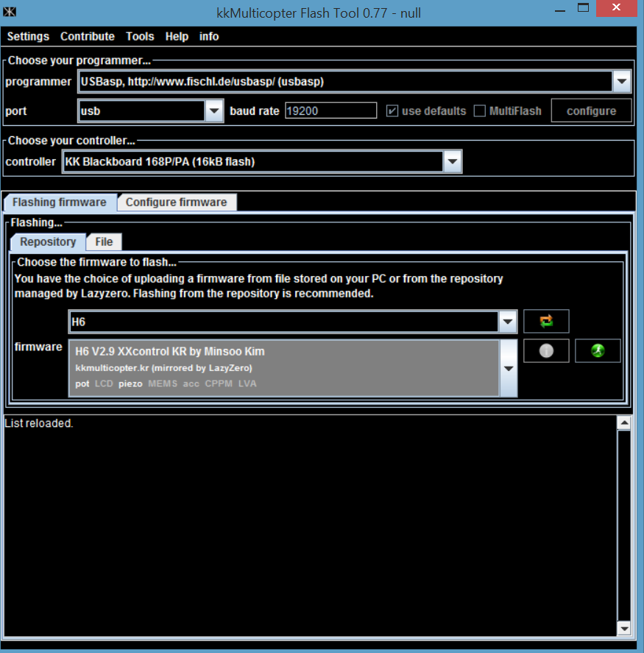Open the Settings menu
Image resolution: width=644 pixels, height=653 pixels.
28,37
